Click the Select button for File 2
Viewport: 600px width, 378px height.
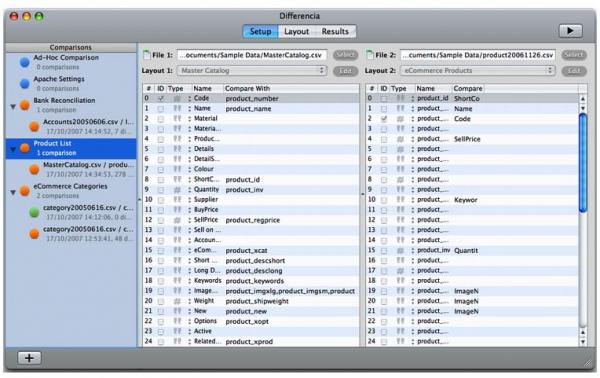(574, 55)
